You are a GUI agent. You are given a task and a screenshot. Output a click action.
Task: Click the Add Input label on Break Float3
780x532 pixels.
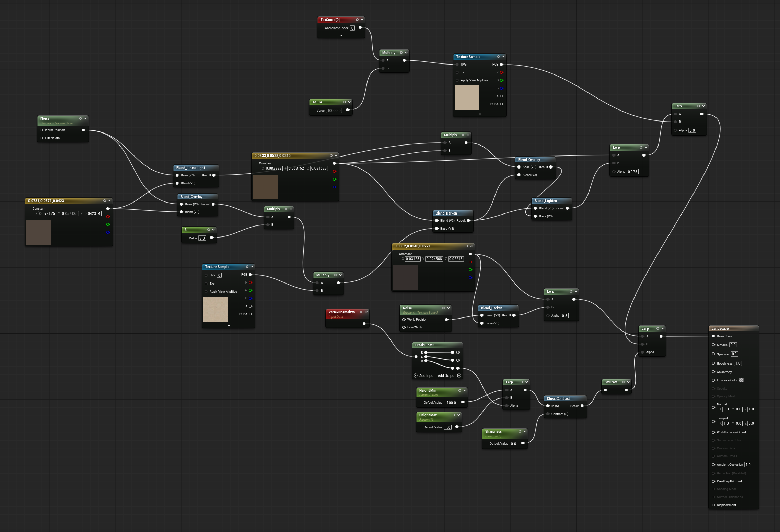click(x=427, y=375)
